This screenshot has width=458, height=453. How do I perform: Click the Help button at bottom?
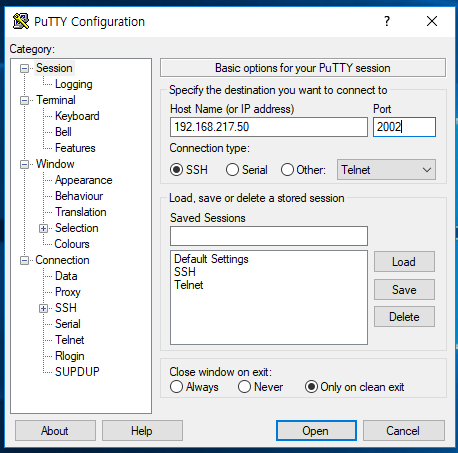(142, 431)
